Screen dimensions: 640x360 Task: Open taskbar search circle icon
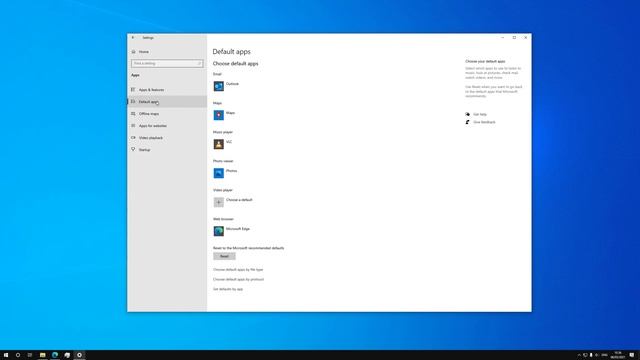(18, 355)
